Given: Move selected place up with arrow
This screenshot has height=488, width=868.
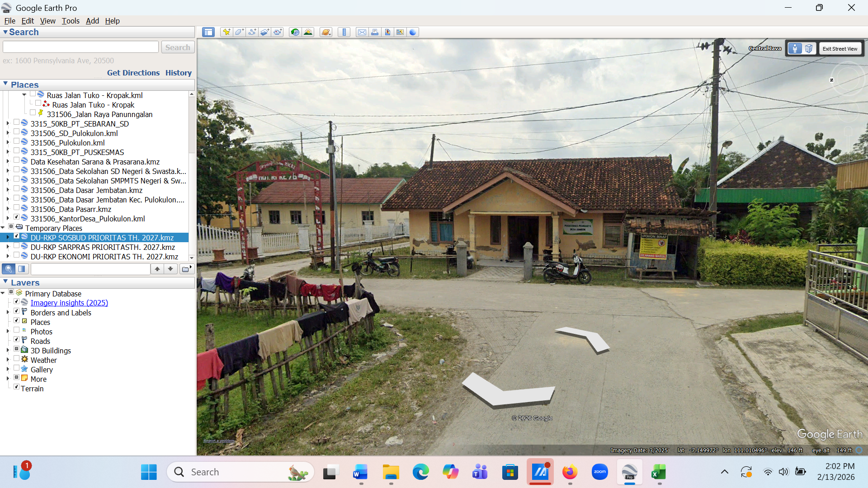Looking at the screenshot, I should tap(157, 269).
